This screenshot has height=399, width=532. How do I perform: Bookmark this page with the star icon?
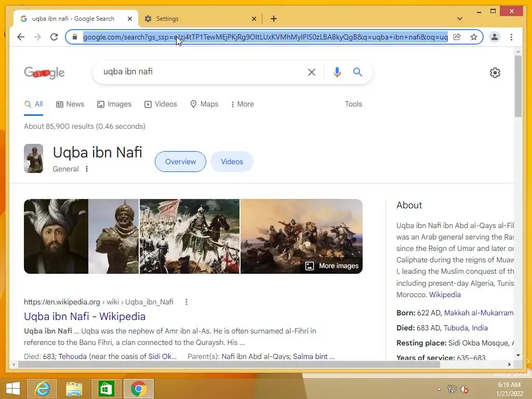474,37
